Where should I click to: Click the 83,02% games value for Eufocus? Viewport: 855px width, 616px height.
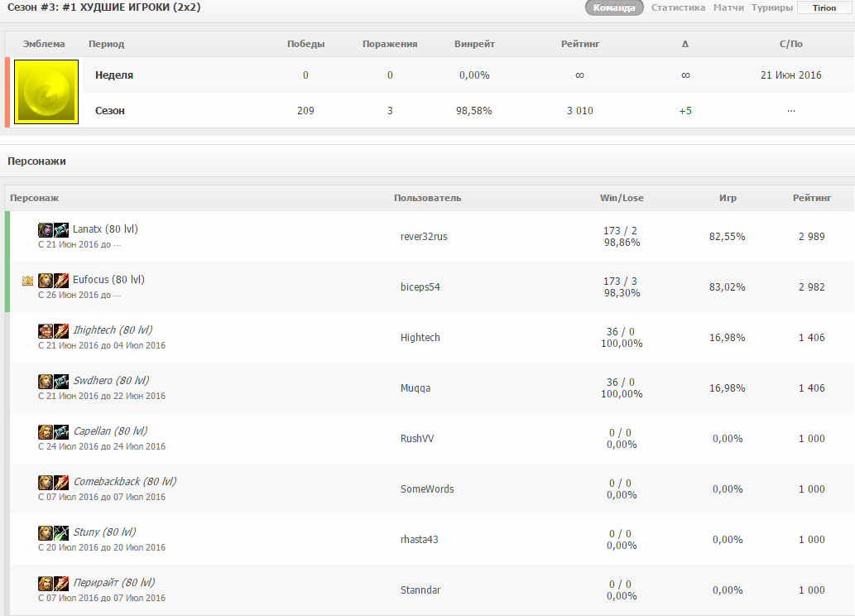[727, 287]
